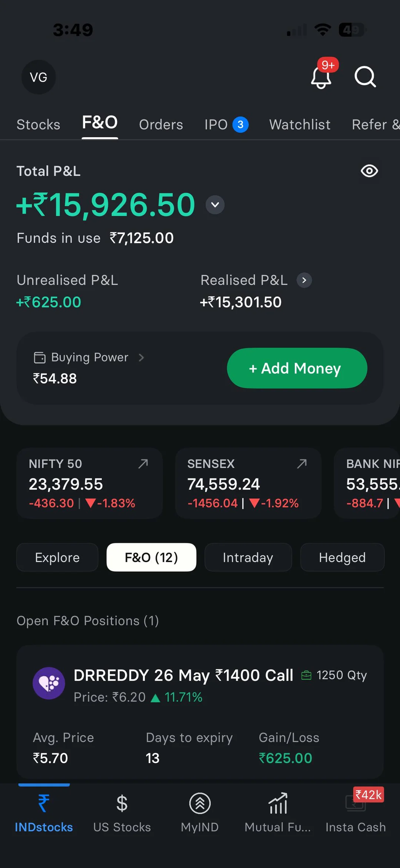Image resolution: width=400 pixels, height=868 pixels.
Task: Switch to the Orders tab
Action: 161,125
